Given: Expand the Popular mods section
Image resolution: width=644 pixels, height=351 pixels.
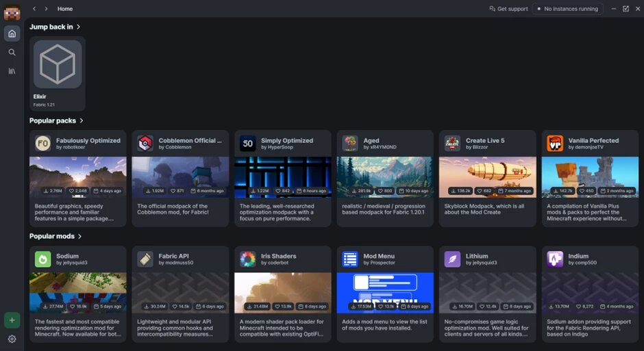Looking at the screenshot, I should pyautogui.click(x=55, y=236).
